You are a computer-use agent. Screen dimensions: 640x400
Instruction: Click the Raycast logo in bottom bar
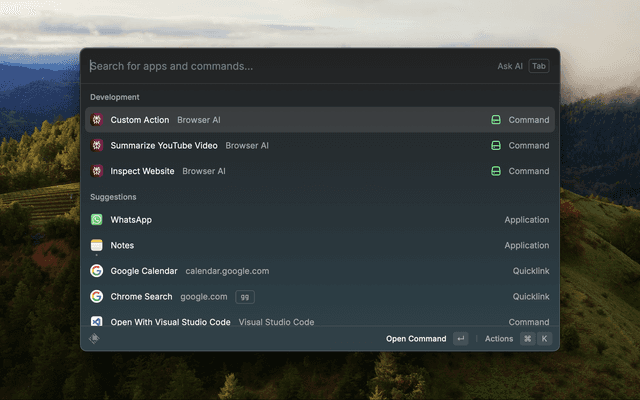pos(95,339)
